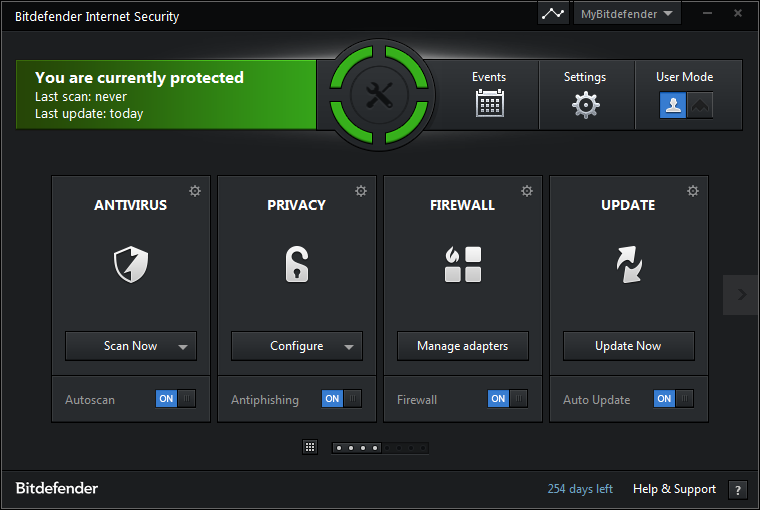Click the Update arrows icon
This screenshot has height=510, width=760.
(629, 265)
